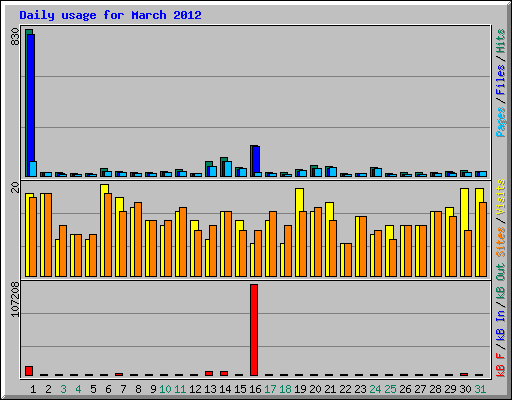Click day label 20 on the x-axis
Viewport: 512px width, 400px height.
point(315,389)
